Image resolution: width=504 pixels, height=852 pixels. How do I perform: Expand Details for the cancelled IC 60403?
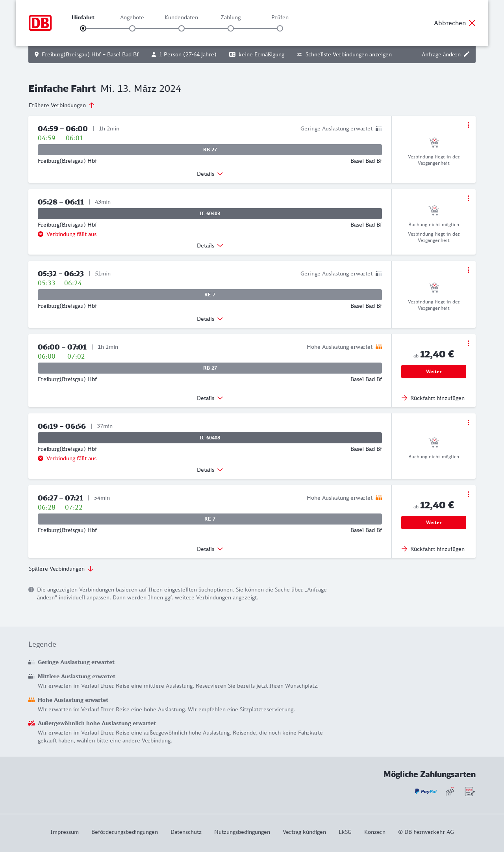(210, 246)
